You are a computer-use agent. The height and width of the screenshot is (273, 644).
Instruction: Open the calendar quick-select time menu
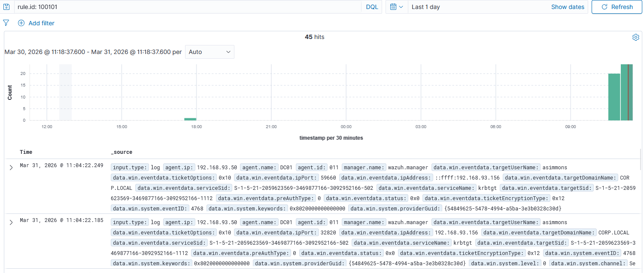click(x=397, y=7)
